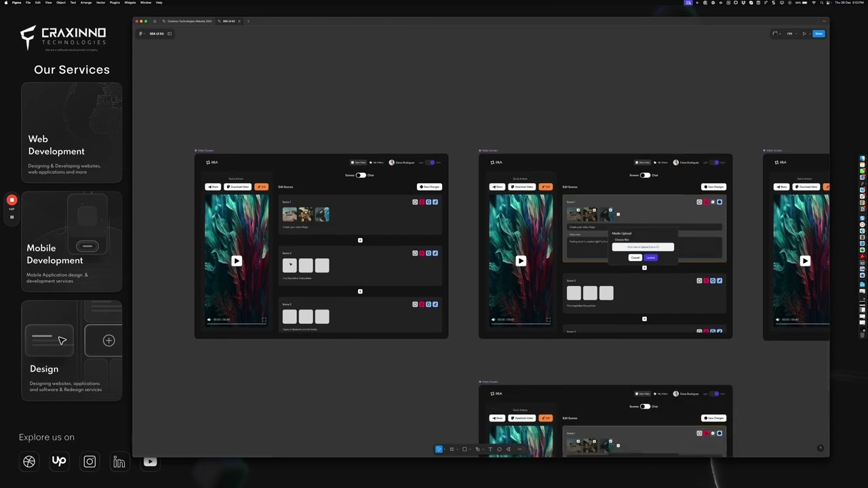The width and height of the screenshot is (868, 488).
Task: Toggle Dev Mode in bottom toolbar
Action: coord(519,449)
